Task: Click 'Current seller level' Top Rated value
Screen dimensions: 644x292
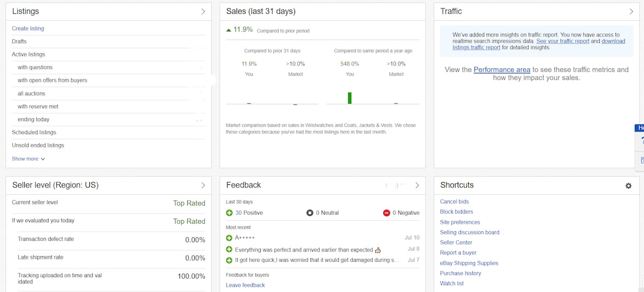Action: click(189, 203)
